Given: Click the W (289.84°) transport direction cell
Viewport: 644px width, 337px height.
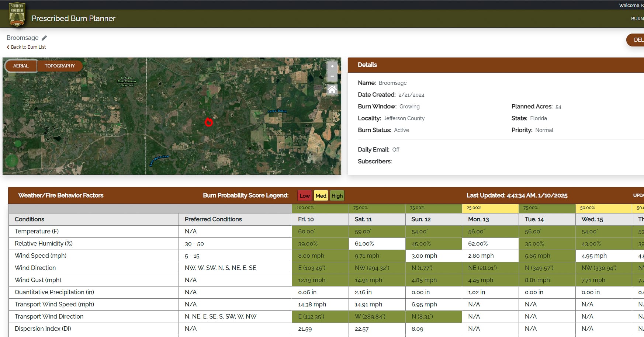Looking at the screenshot, I should (377, 317).
